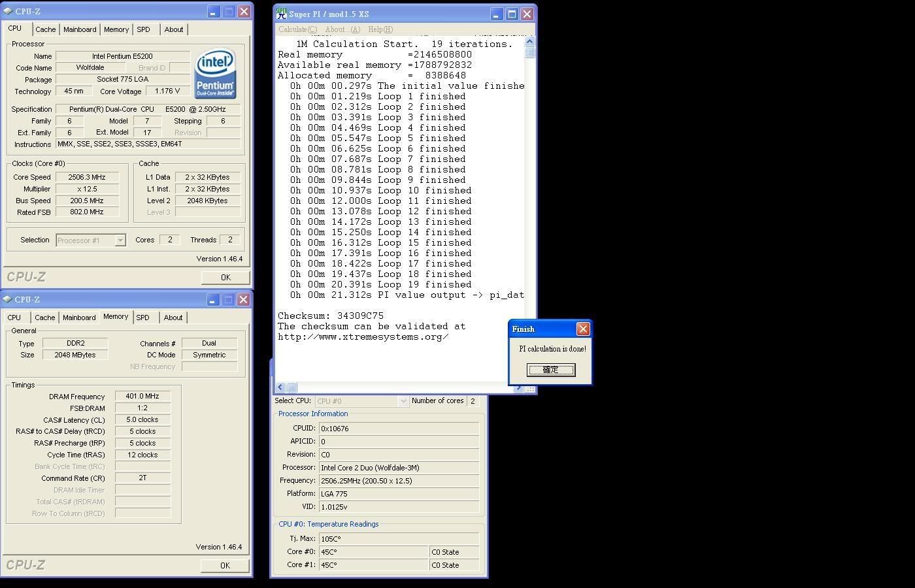Click the top CPU-Z window title icon
Image resolution: width=915 pixels, height=588 pixels.
pos(8,11)
